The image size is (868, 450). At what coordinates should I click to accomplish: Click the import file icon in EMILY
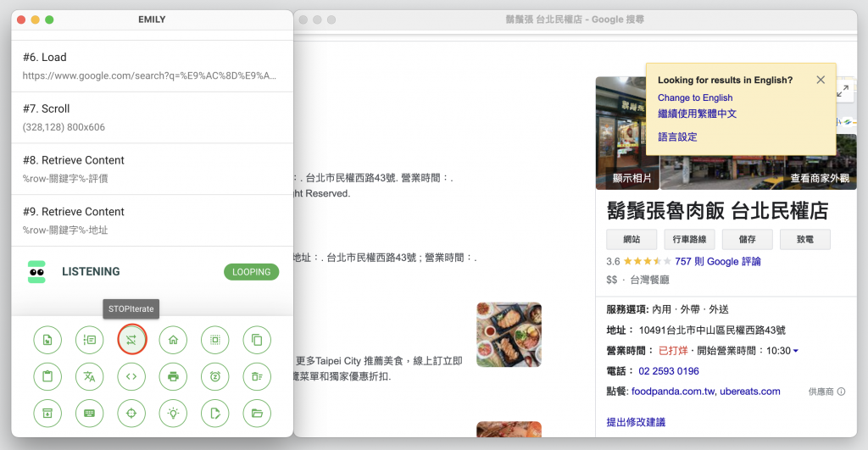point(47,340)
